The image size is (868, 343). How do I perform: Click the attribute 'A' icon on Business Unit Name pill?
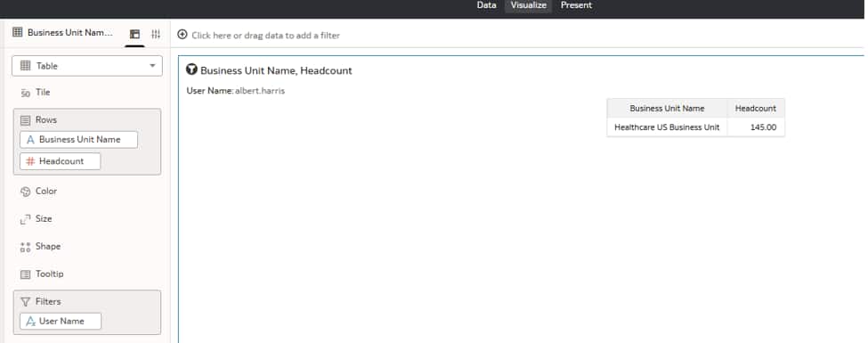[x=30, y=140]
